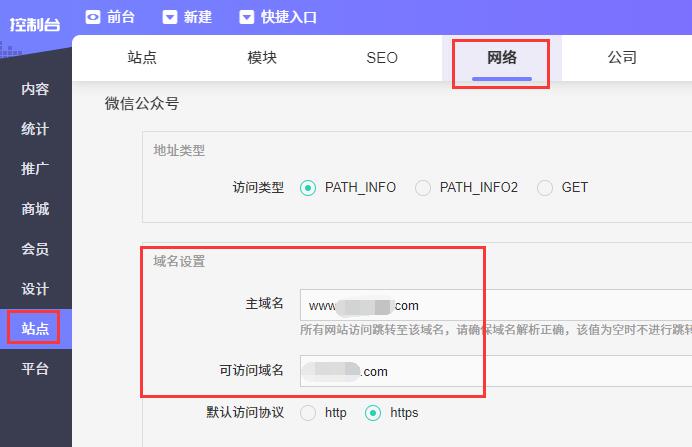This screenshot has height=447, width=692.
Task: Open 会员 in the left sidebar
Action: (x=35, y=249)
